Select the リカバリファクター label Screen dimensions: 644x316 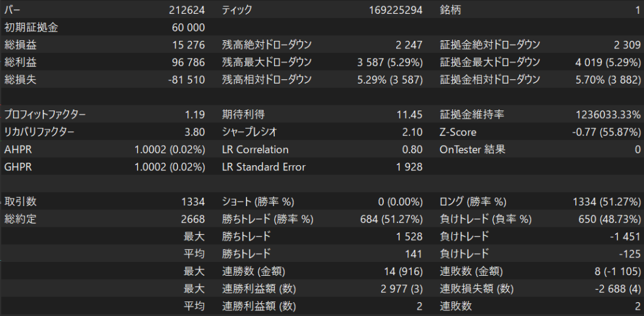pyautogui.click(x=39, y=132)
